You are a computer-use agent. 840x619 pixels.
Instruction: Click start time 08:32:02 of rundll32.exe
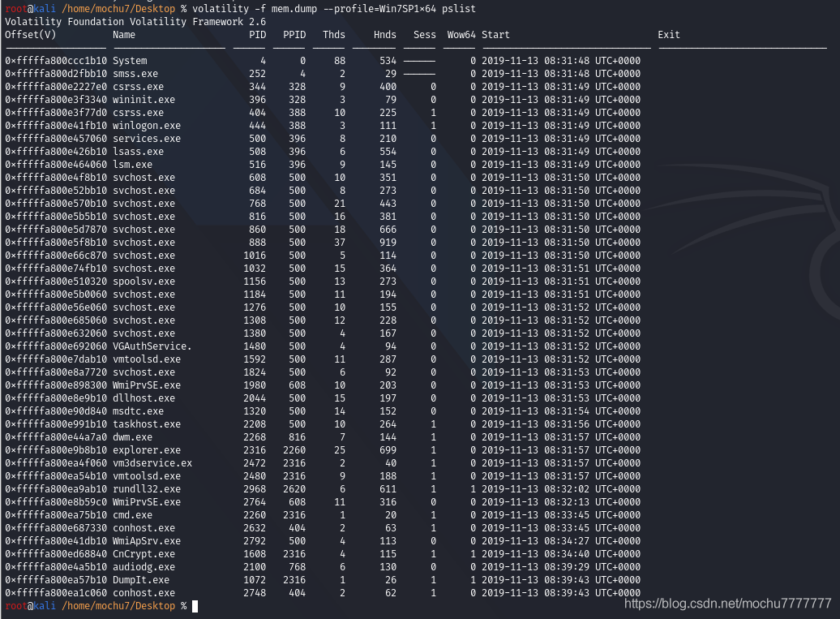point(567,488)
